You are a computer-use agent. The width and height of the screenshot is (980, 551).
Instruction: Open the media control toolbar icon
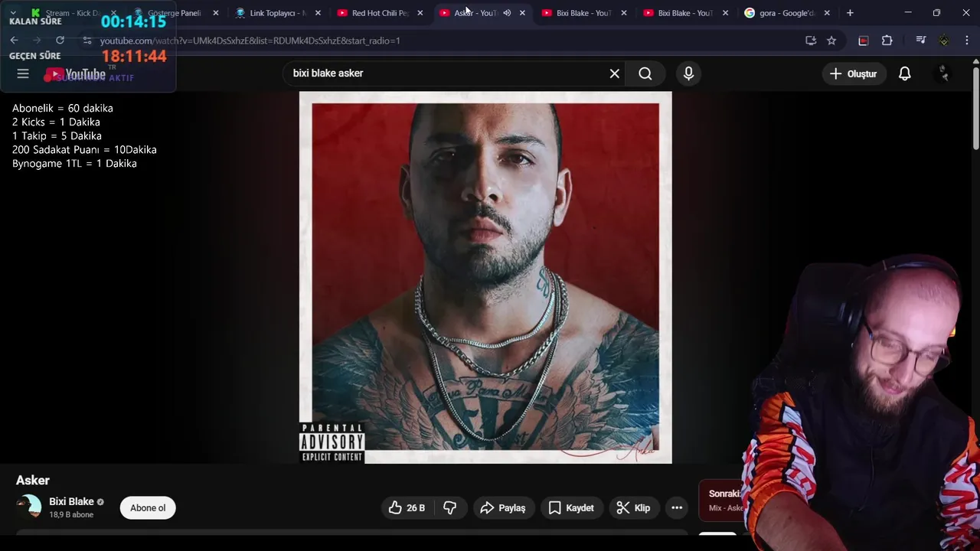(x=921, y=41)
